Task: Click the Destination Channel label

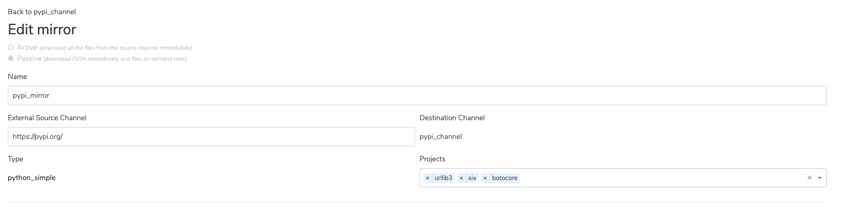Action: [452, 118]
